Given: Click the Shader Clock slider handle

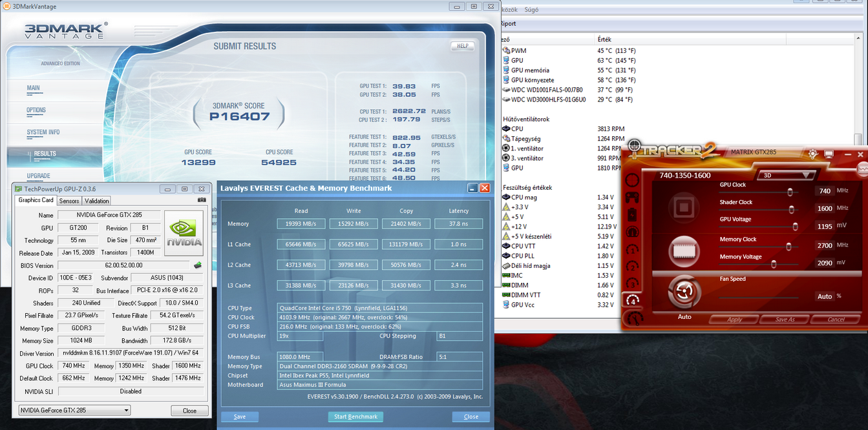Looking at the screenshot, I should coord(792,209).
